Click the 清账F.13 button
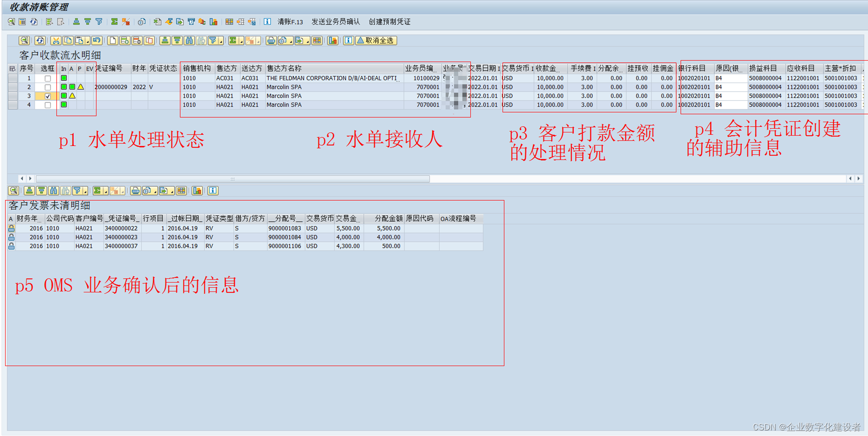Viewport: 868px width, 436px height. coord(290,22)
